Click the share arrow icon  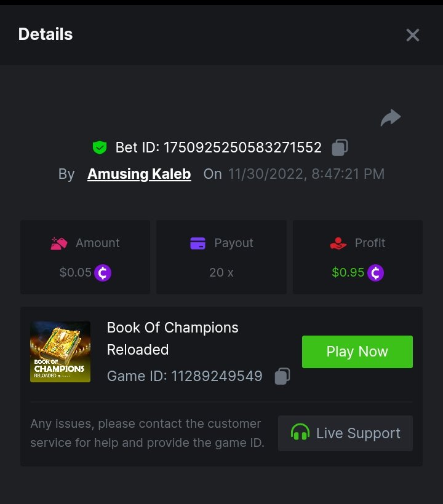[x=391, y=117]
